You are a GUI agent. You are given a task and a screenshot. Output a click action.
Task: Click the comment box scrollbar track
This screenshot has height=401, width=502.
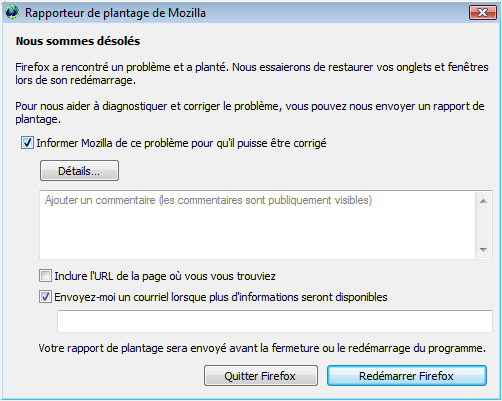click(x=483, y=225)
